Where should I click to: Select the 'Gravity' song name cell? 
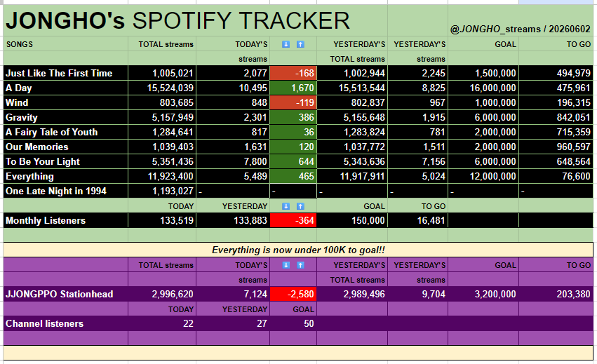(65, 117)
